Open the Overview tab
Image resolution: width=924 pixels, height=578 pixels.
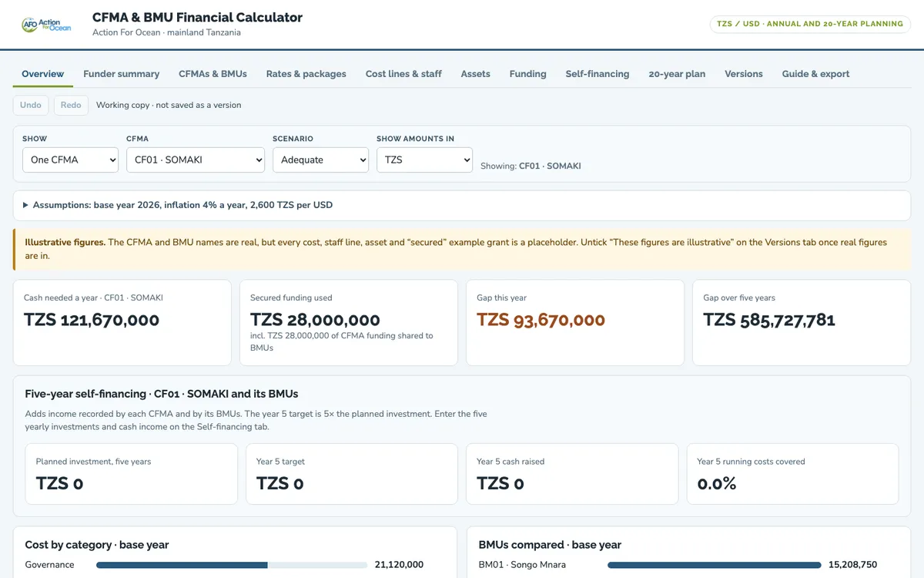[x=42, y=74]
